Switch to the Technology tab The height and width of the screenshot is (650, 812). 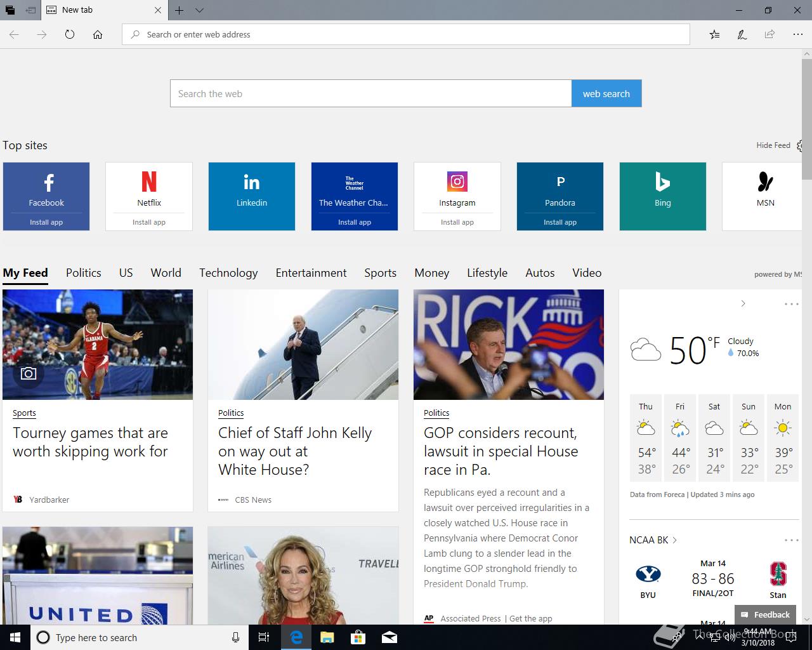pyautogui.click(x=228, y=273)
